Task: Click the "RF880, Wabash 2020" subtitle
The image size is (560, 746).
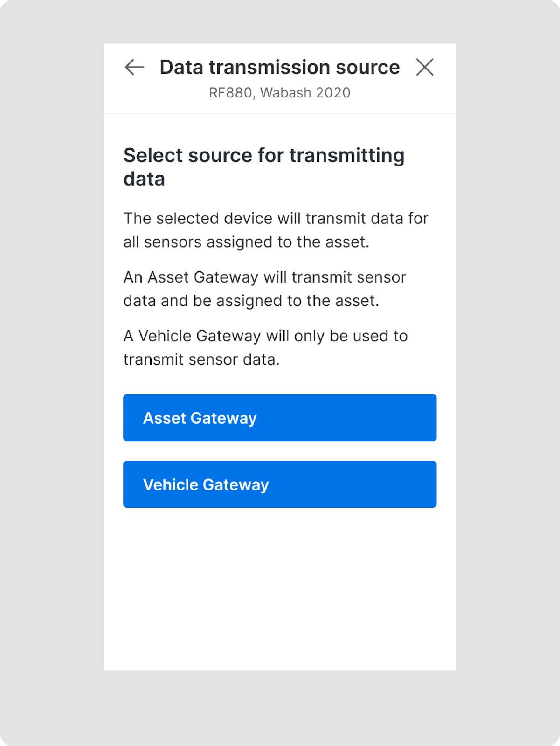Action: point(279,93)
